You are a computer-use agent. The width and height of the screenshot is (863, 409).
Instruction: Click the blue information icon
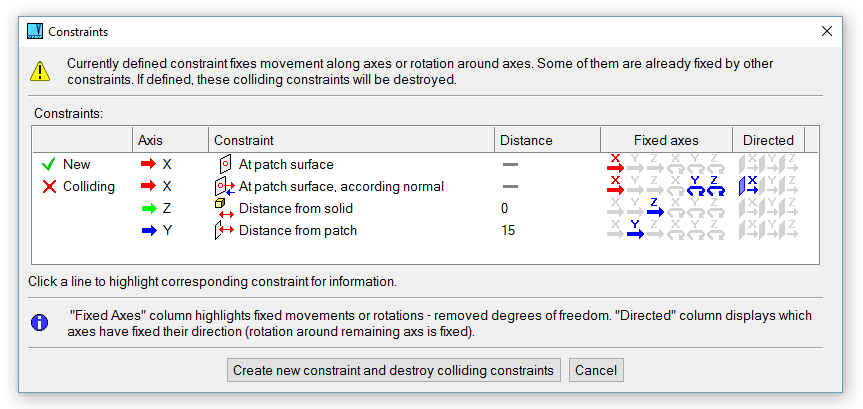click(x=39, y=322)
